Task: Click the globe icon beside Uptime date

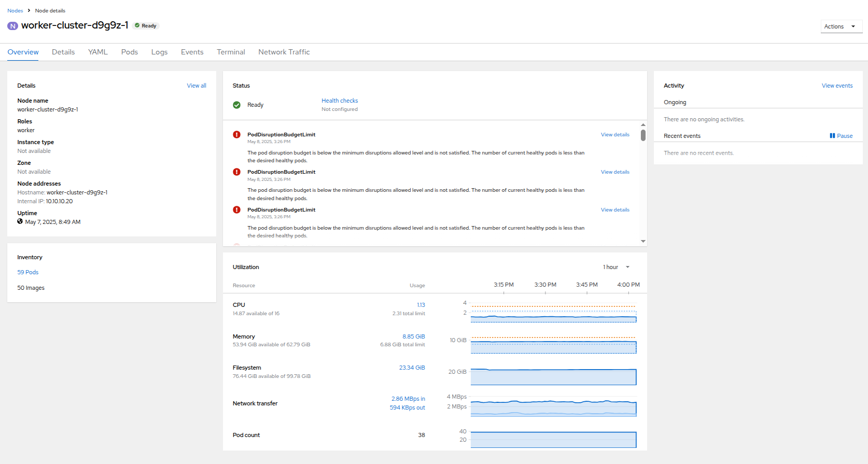Action: (20, 221)
